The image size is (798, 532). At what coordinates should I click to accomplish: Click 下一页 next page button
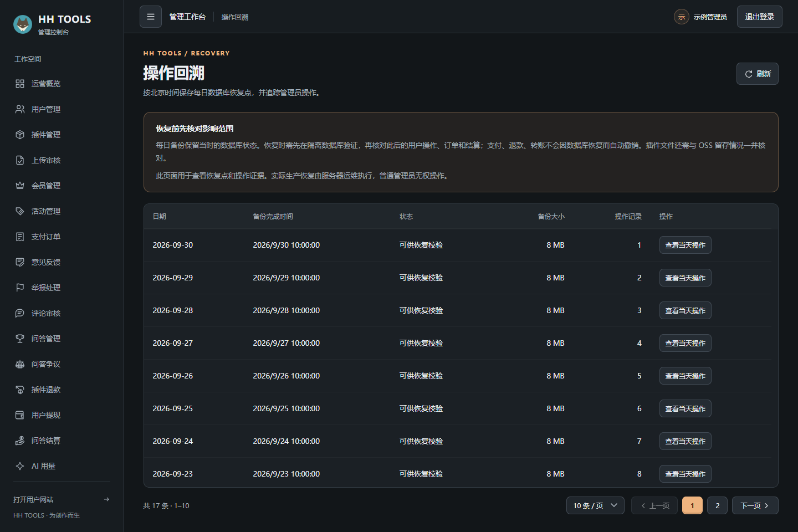(x=755, y=505)
